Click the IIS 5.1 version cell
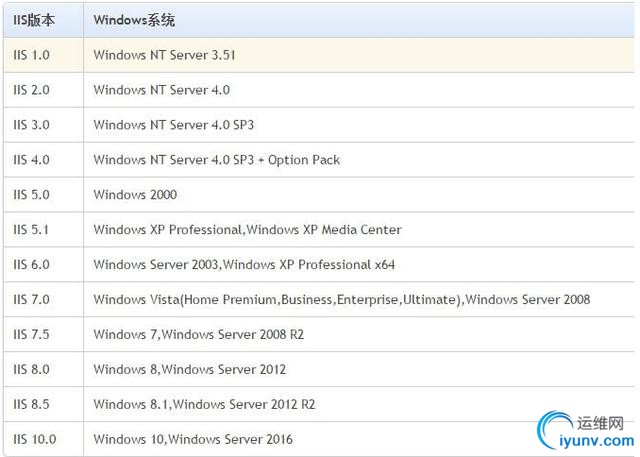Viewport: 640px width, 457px height. pyautogui.click(x=31, y=230)
